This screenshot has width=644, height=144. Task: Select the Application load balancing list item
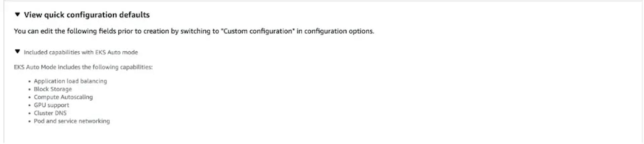[70, 81]
